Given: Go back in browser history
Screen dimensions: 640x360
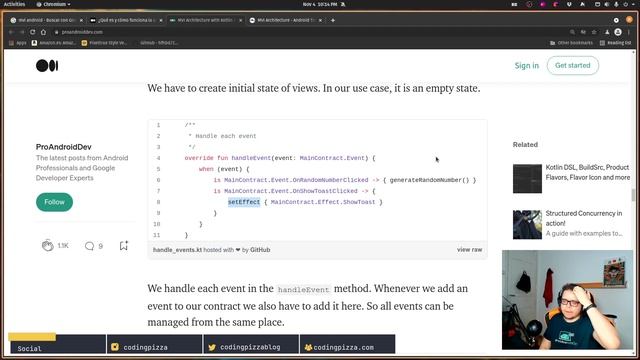Looking at the screenshot, I should (x=11, y=32).
